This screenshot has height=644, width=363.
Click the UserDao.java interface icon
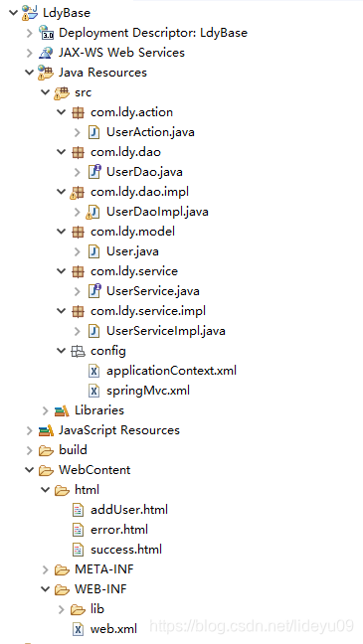(94, 172)
